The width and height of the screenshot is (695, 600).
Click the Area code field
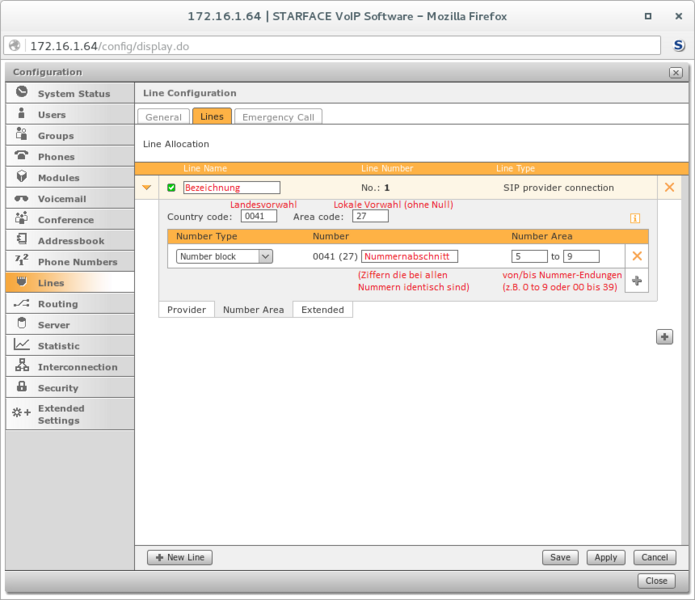(371, 216)
